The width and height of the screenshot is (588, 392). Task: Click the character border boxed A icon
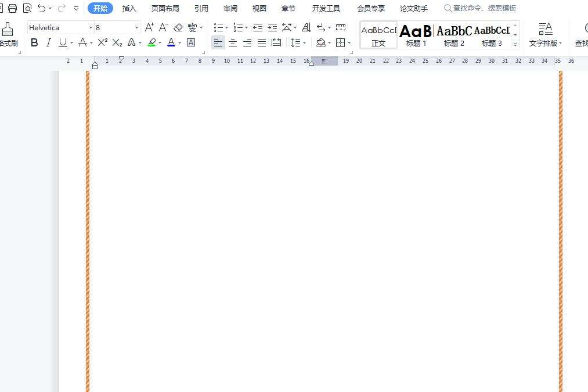191,42
